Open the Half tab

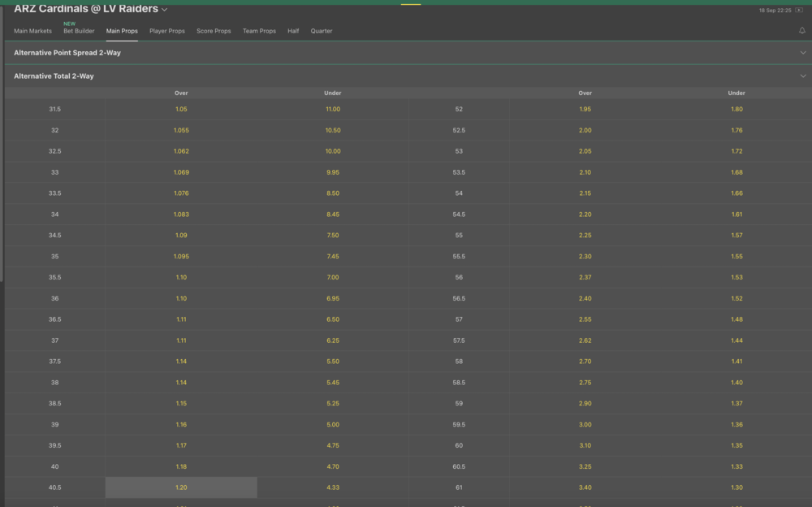coord(293,31)
